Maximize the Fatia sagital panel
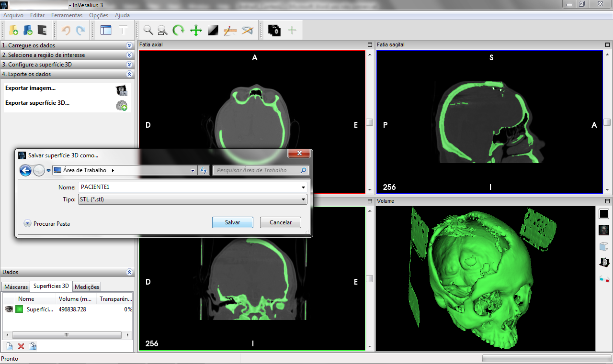 tap(607, 44)
